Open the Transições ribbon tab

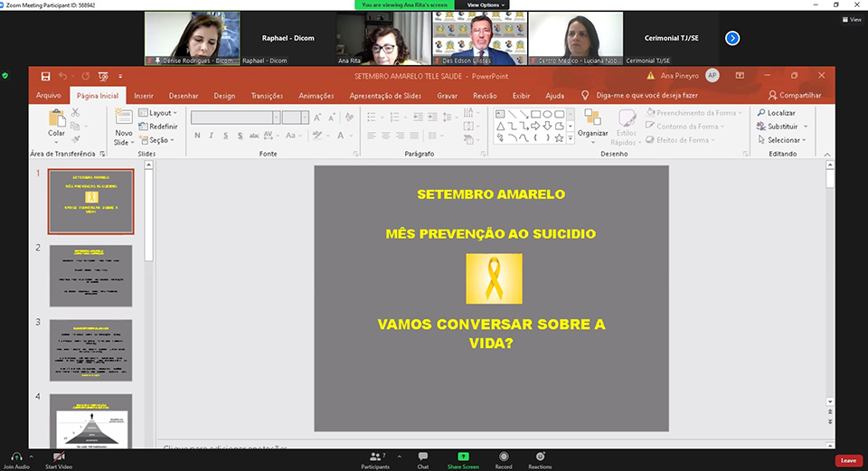(267, 95)
